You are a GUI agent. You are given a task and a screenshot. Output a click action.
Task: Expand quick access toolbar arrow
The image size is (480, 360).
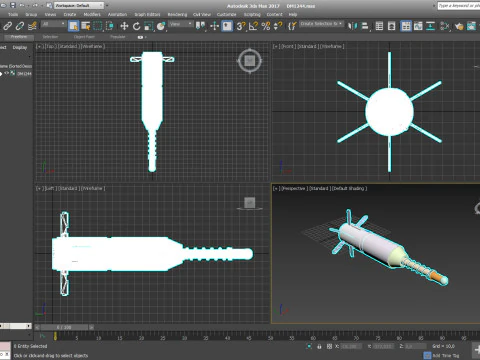tap(107, 5)
